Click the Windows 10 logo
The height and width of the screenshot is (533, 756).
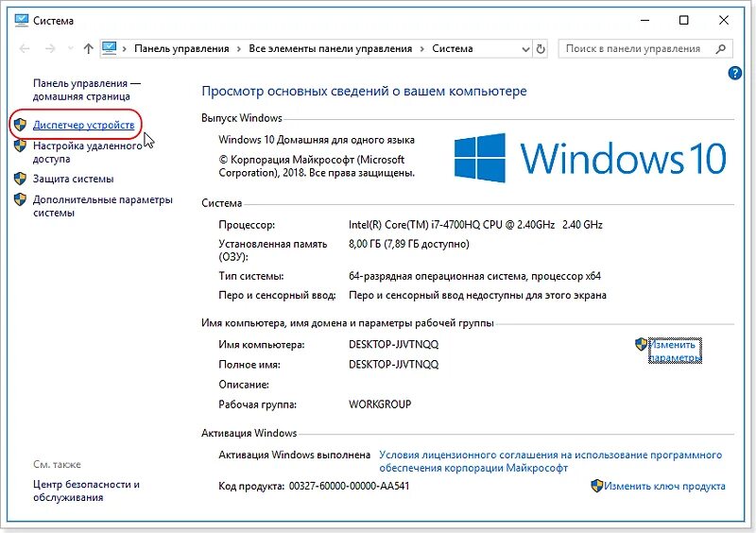[x=590, y=158]
